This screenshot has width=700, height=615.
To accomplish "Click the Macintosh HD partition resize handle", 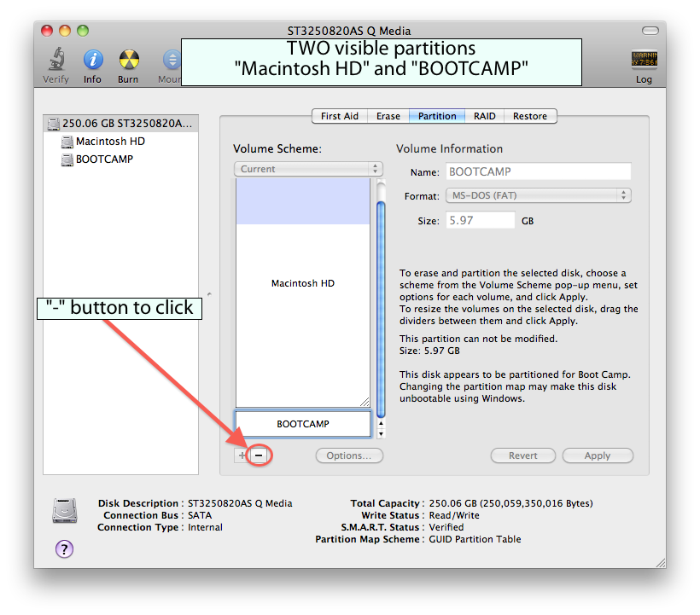I will (x=365, y=402).
